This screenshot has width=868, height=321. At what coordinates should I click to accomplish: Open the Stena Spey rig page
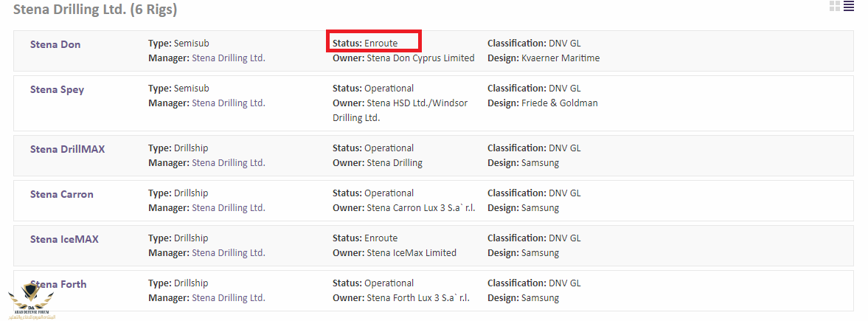pos(57,90)
